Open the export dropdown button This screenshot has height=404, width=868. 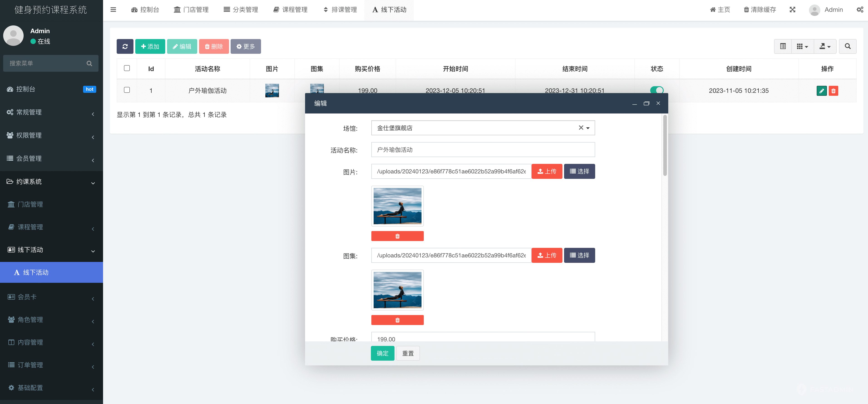click(825, 47)
